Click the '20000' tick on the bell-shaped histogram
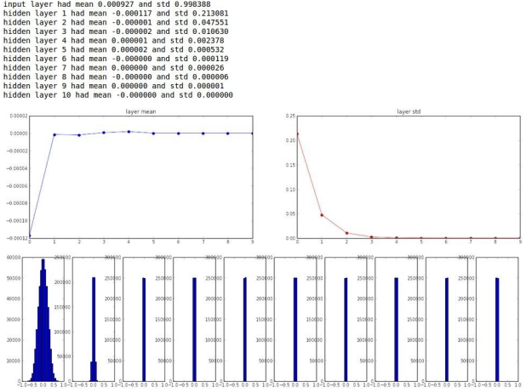This screenshot has width=532, height=392. tap(14, 340)
